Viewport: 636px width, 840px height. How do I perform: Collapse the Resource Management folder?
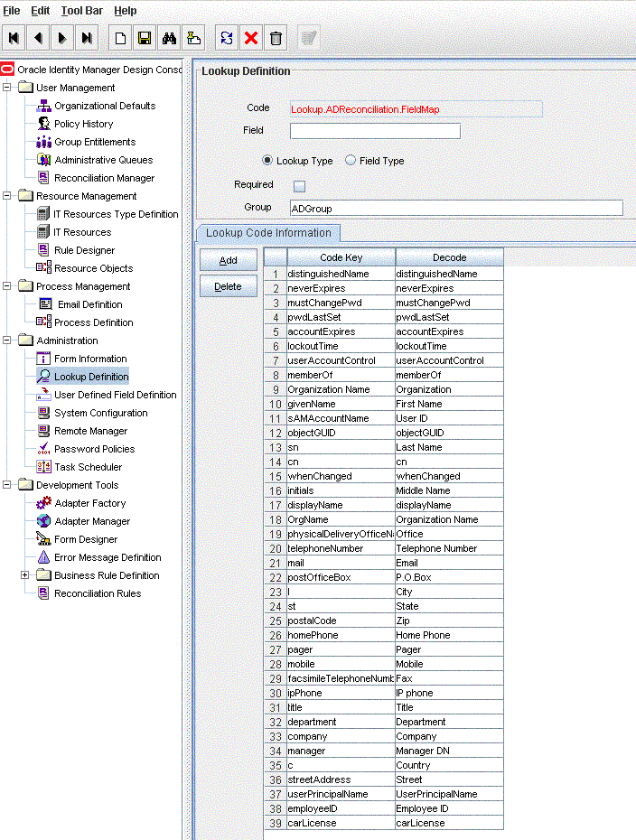7,195
